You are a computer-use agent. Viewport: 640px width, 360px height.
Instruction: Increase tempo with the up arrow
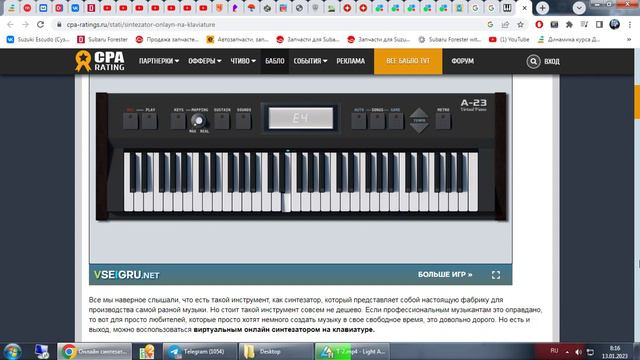pos(419,113)
